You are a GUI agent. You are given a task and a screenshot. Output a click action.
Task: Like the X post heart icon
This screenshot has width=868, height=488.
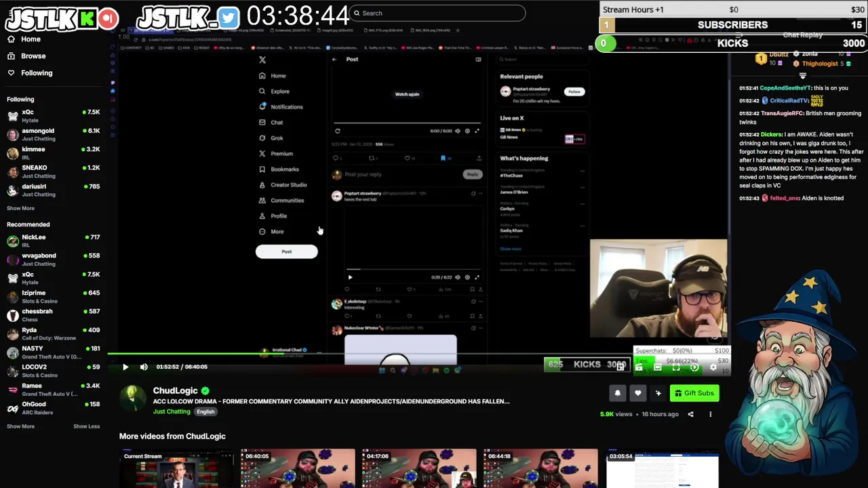[407, 158]
